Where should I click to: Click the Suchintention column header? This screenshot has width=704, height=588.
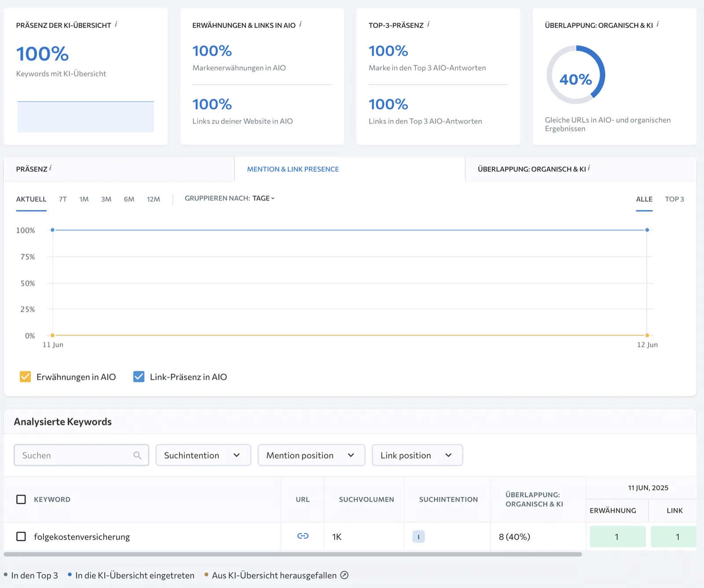tap(448, 500)
